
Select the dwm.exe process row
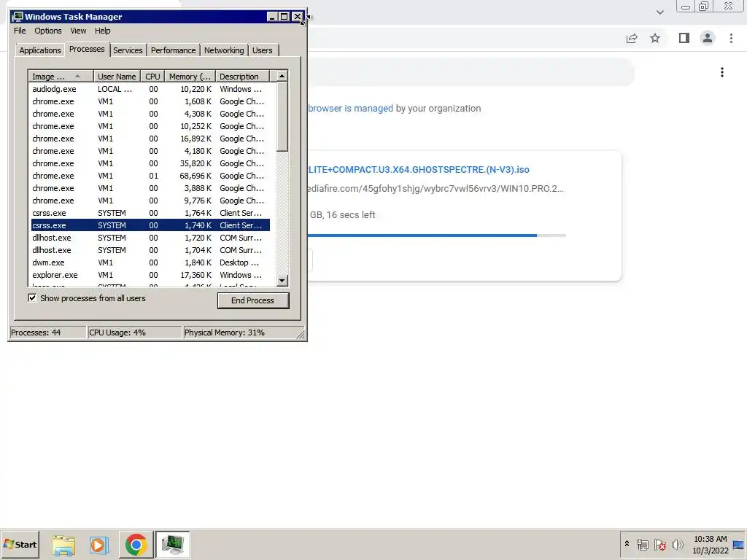150,262
